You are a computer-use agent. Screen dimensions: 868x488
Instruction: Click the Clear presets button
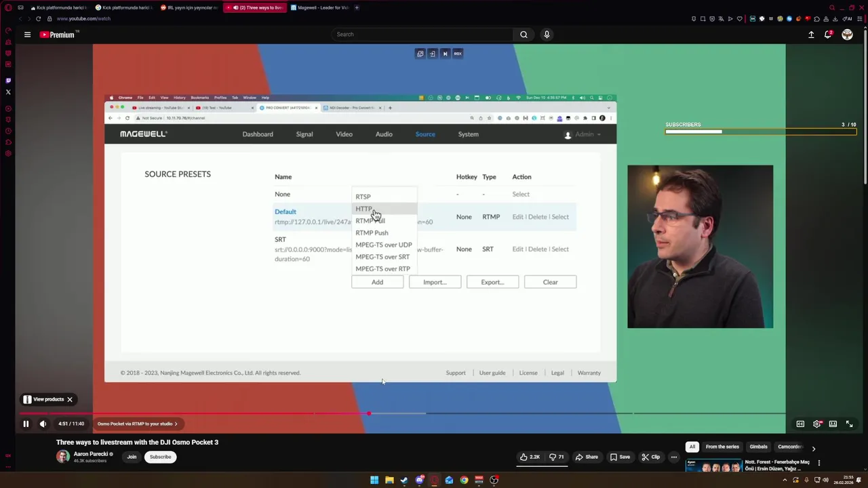click(x=550, y=282)
